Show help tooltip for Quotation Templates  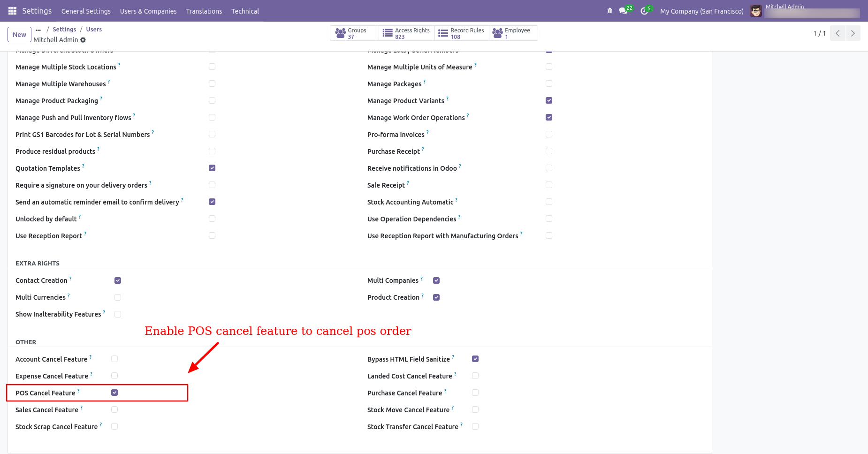point(84,166)
